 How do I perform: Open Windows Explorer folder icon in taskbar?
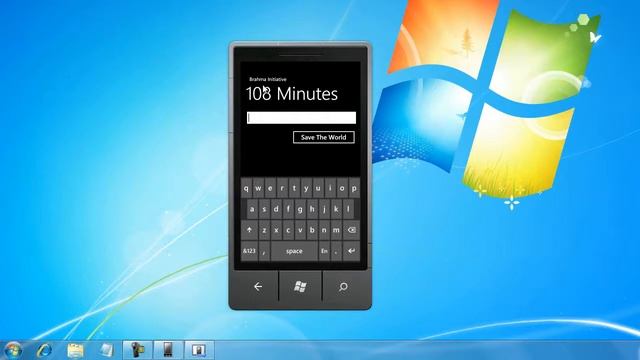point(75,350)
